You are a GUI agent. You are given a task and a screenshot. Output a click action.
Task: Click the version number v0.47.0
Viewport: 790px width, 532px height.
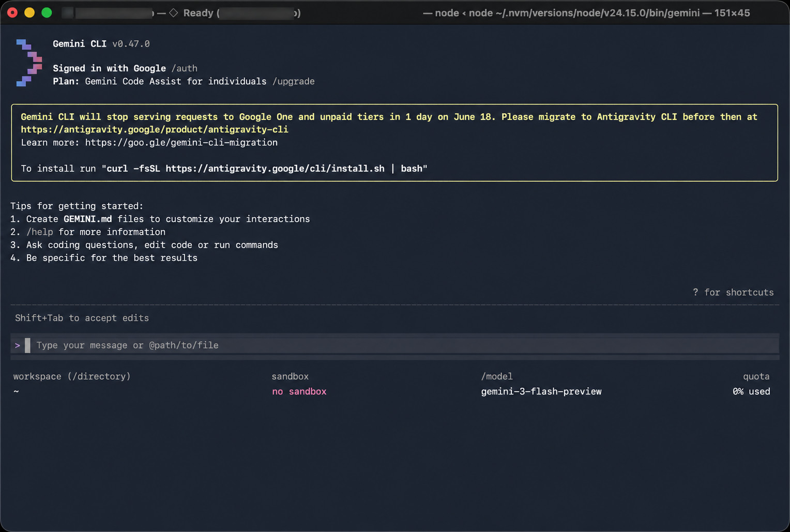(131, 44)
